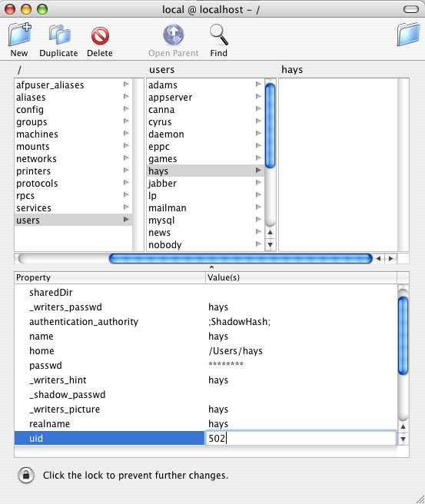Screen dimensions: 425x504
Task: Select the canna user
Action: 205,110
